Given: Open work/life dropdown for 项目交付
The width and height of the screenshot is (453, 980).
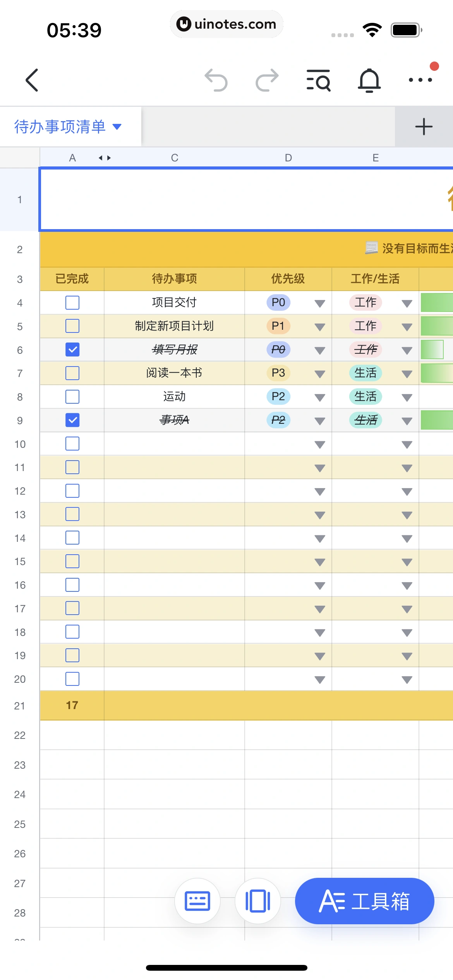Looking at the screenshot, I should tap(407, 303).
